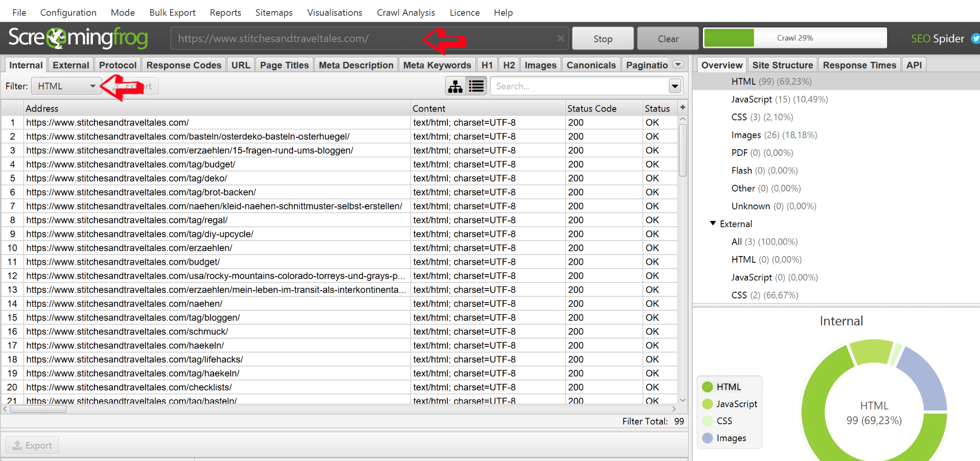Open the API tab
Screen dimensions: 980x461
(914, 65)
